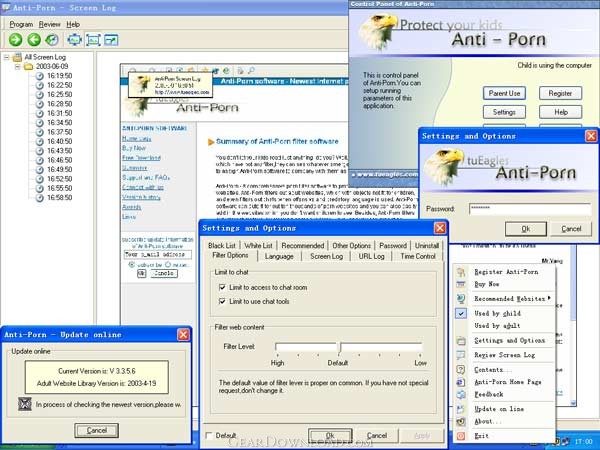The image size is (600, 450).
Task: Go to previous log with green left arrow
Action: (34, 39)
